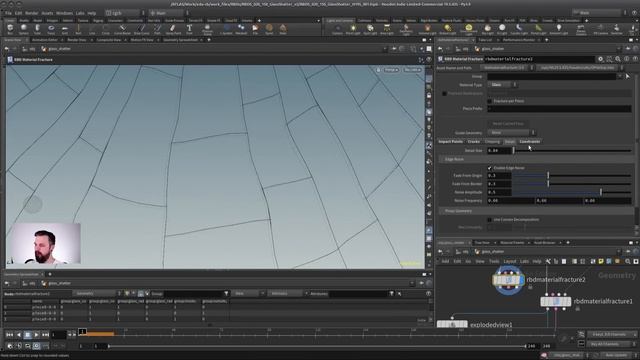640x360 pixels.
Task: Open the Render menu
Action: point(31,13)
